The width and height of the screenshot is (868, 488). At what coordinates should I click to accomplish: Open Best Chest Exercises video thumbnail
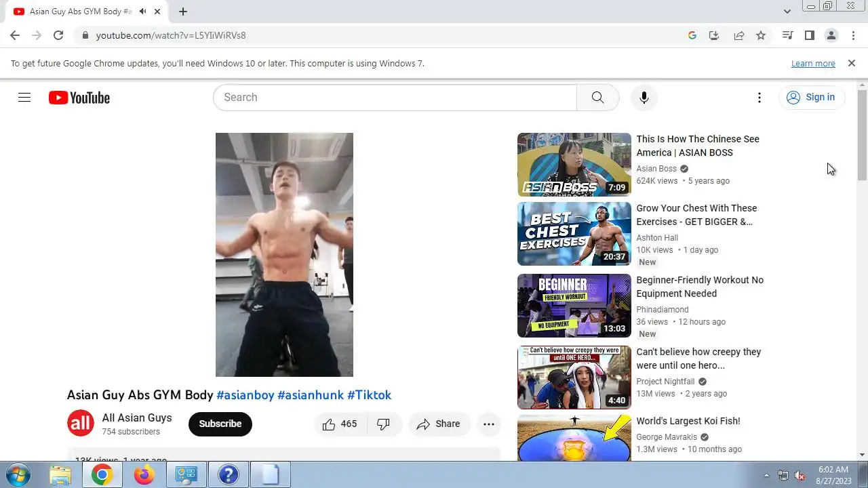coord(574,234)
